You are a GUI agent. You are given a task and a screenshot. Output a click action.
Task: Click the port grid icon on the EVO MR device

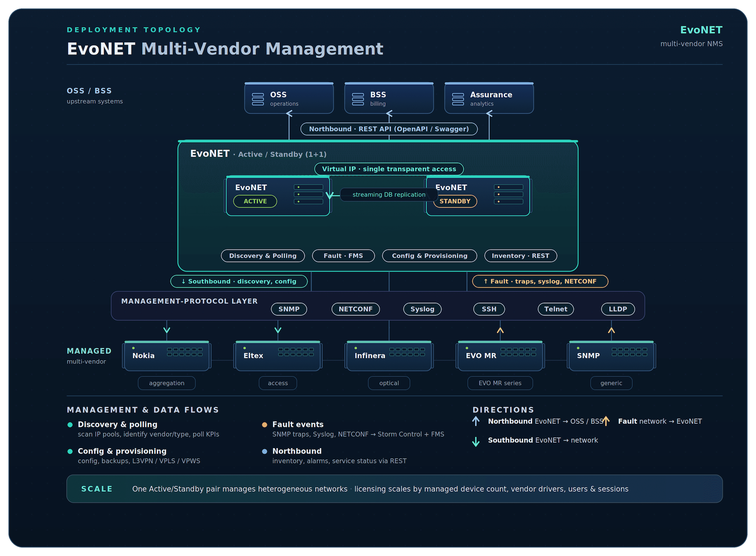(518, 352)
